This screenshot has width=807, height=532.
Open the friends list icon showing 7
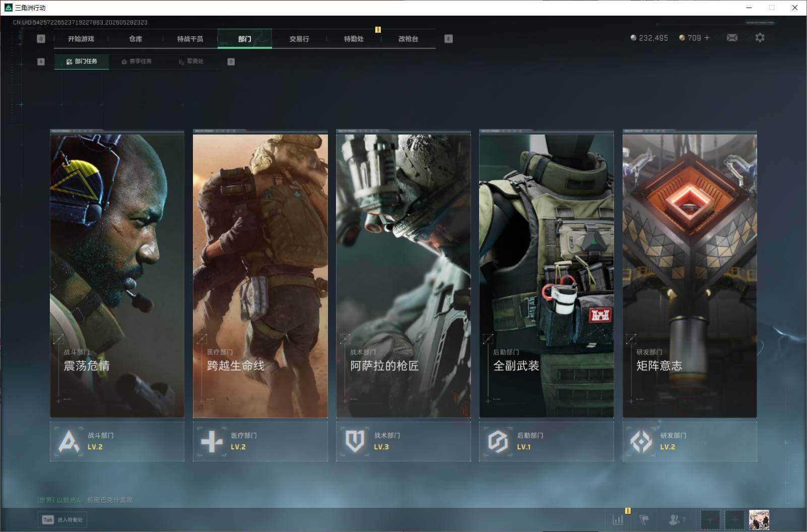(x=677, y=519)
